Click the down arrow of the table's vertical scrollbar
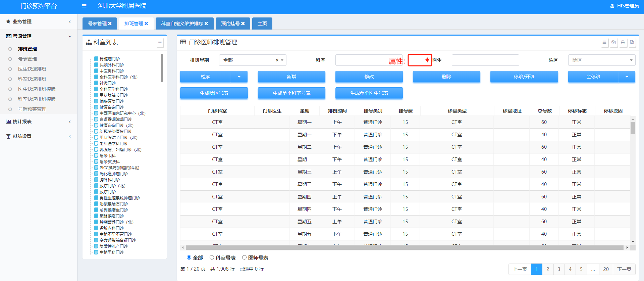 (633, 242)
